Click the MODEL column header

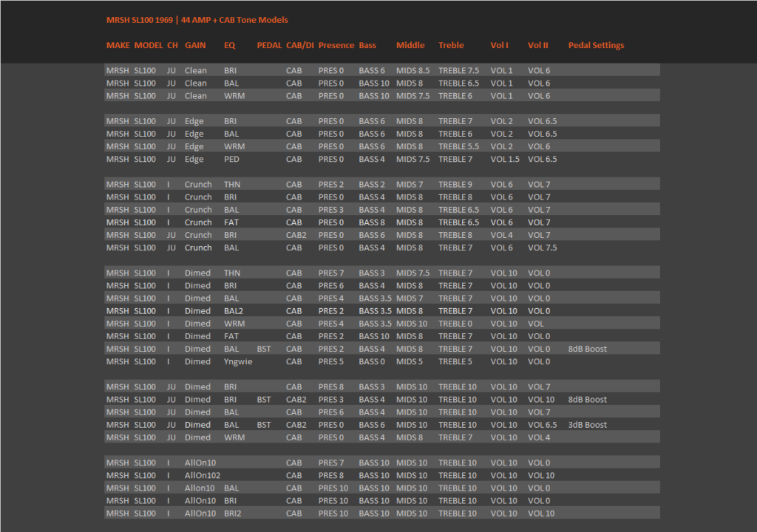click(x=148, y=45)
